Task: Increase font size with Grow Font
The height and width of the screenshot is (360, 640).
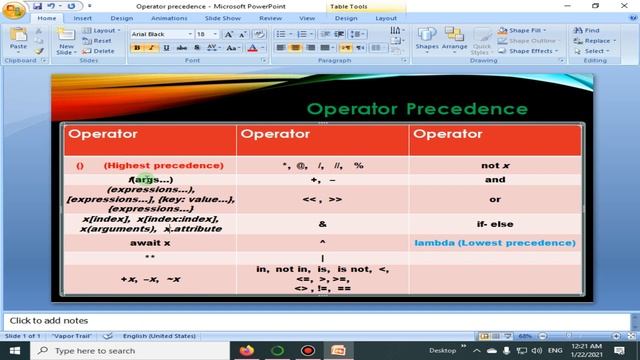Action: 229,34
